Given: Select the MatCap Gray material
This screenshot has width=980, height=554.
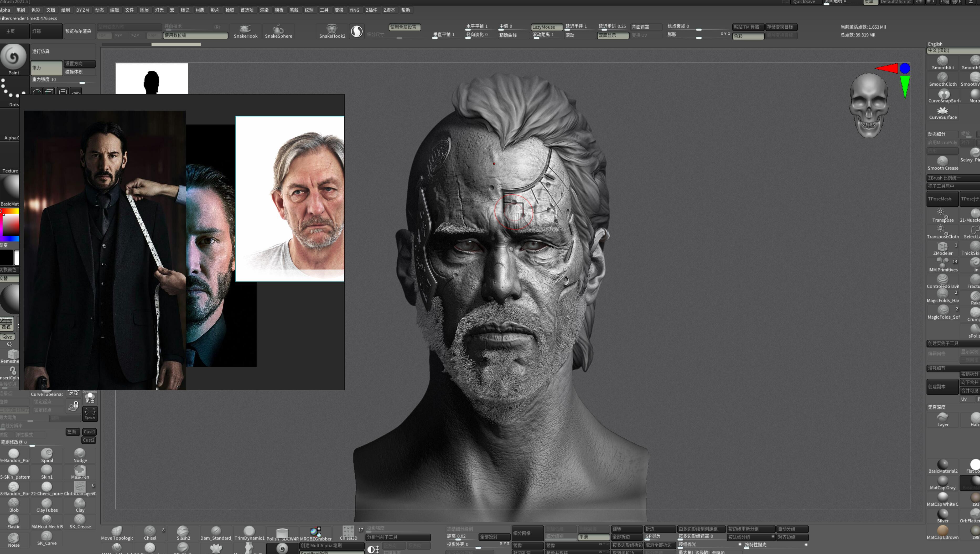Looking at the screenshot, I should [942, 483].
